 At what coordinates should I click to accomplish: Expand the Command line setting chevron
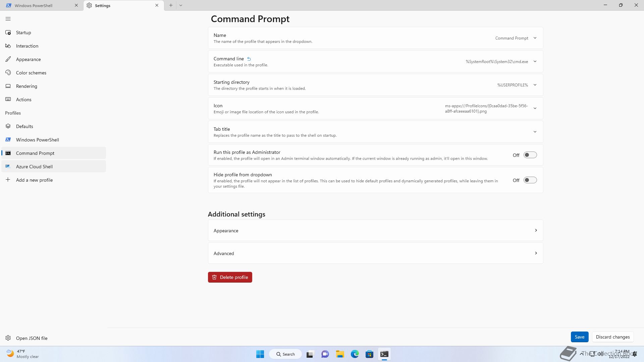(x=535, y=61)
